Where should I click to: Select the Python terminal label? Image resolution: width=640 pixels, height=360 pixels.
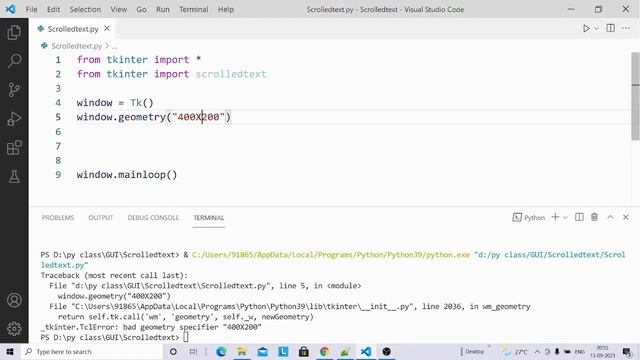point(529,218)
